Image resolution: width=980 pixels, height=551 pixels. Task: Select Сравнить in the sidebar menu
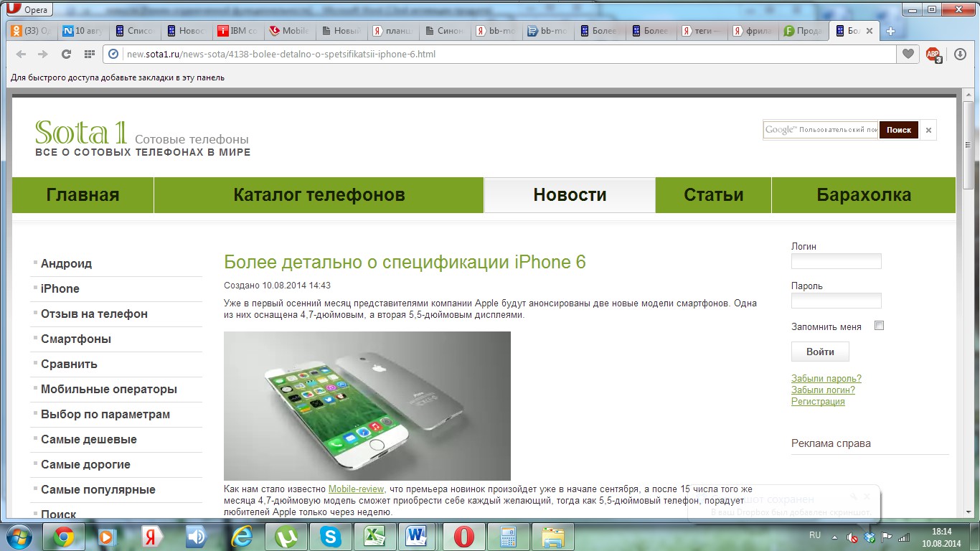pyautogui.click(x=69, y=364)
